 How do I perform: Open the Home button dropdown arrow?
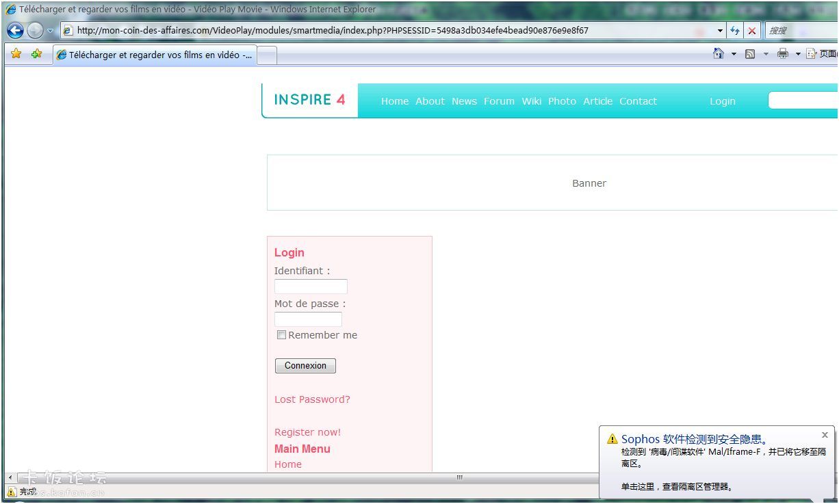pyautogui.click(x=734, y=54)
